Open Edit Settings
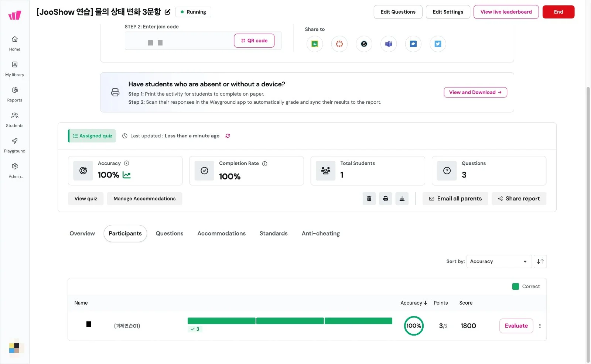591x364 pixels. [448, 12]
